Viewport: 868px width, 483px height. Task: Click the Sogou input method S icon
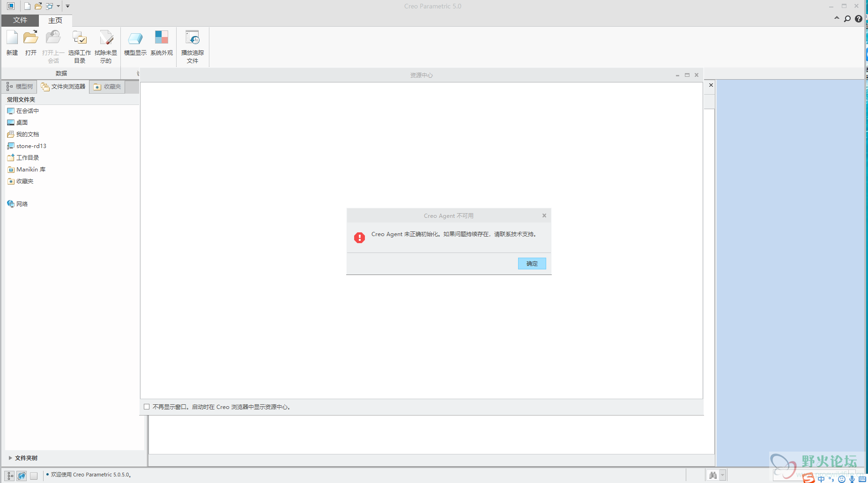(809, 478)
